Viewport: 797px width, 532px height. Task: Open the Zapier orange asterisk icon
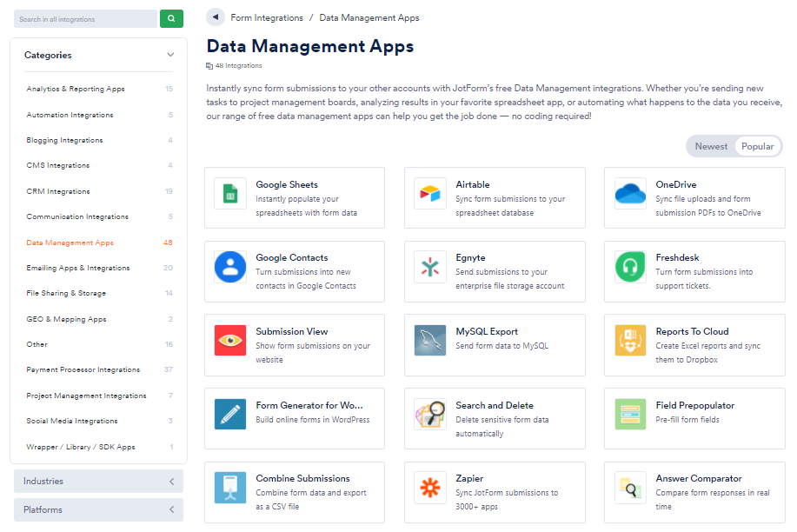(x=430, y=488)
